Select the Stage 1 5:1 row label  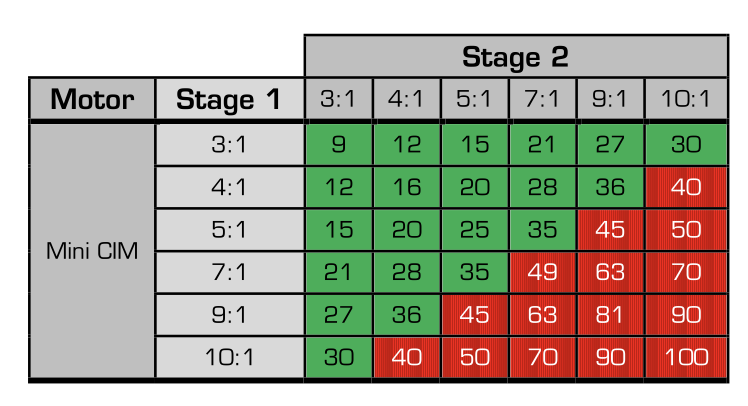pyautogui.click(x=229, y=229)
